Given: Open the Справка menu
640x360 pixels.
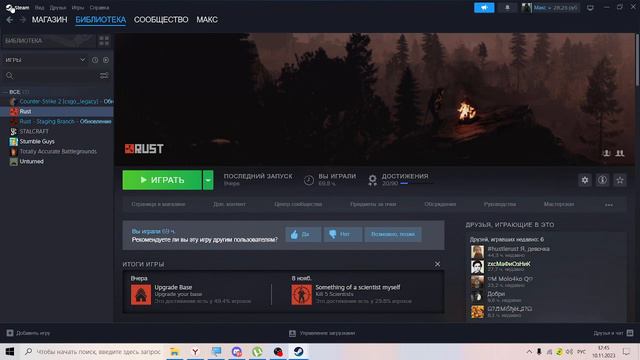Looking at the screenshot, I should click(99, 8).
